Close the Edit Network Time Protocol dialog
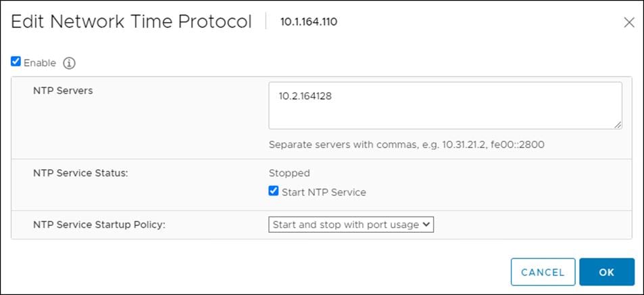Viewport: 644px width, 295px height. coord(629,22)
